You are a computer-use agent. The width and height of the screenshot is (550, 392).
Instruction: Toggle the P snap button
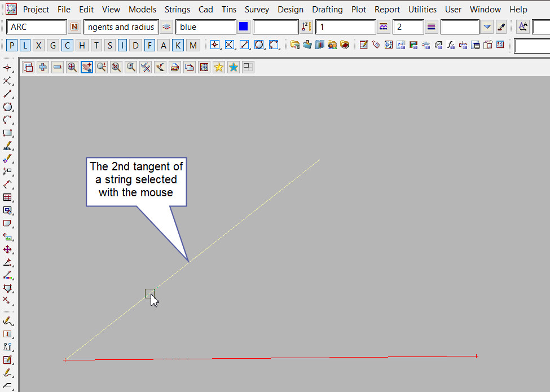pos(12,46)
